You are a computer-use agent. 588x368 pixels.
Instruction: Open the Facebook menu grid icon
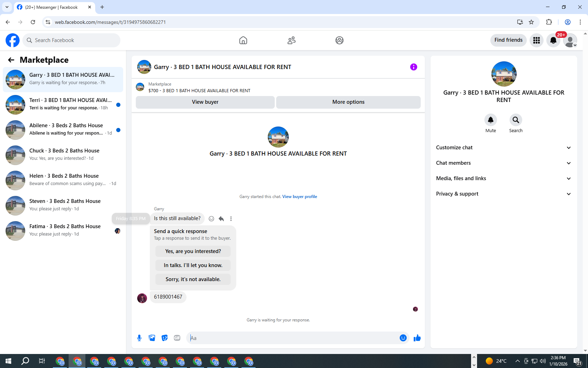click(537, 40)
